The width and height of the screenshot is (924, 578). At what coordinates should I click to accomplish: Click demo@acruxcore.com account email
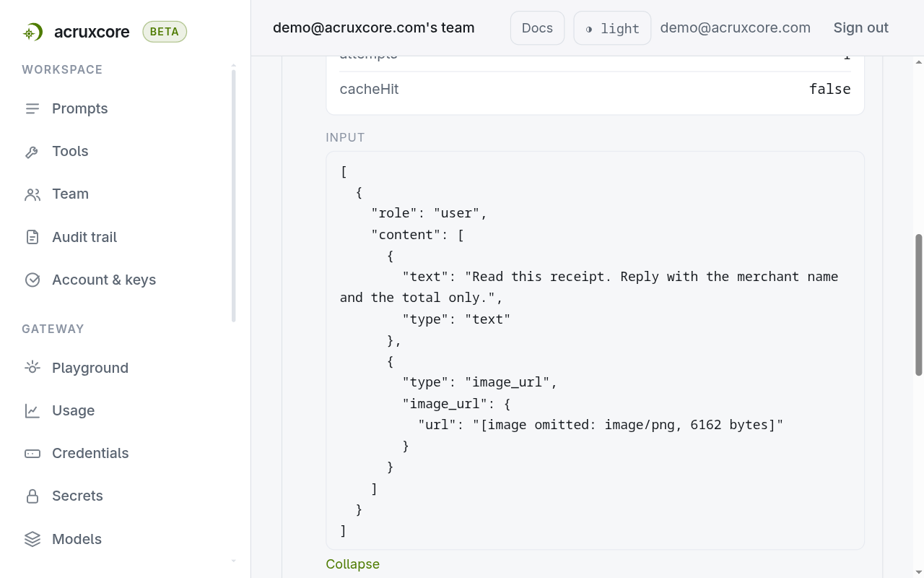click(735, 28)
